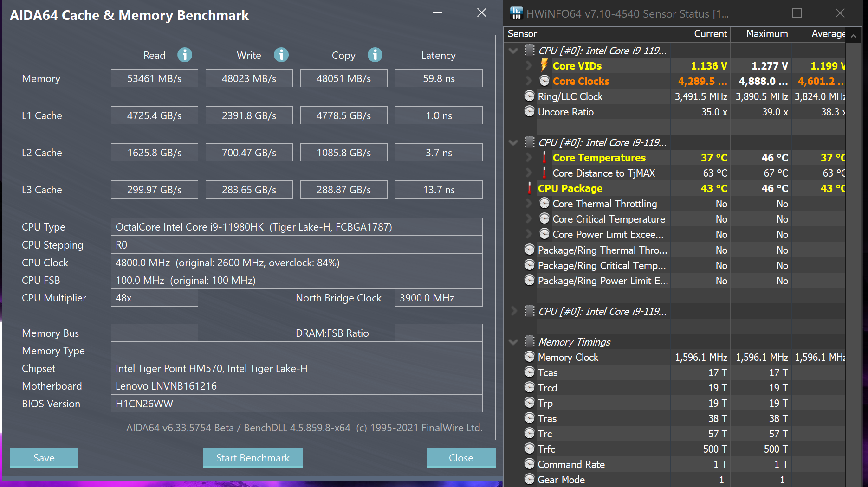Click the Core Thermal Throttling icon
The width and height of the screenshot is (868, 487).
pyautogui.click(x=544, y=204)
